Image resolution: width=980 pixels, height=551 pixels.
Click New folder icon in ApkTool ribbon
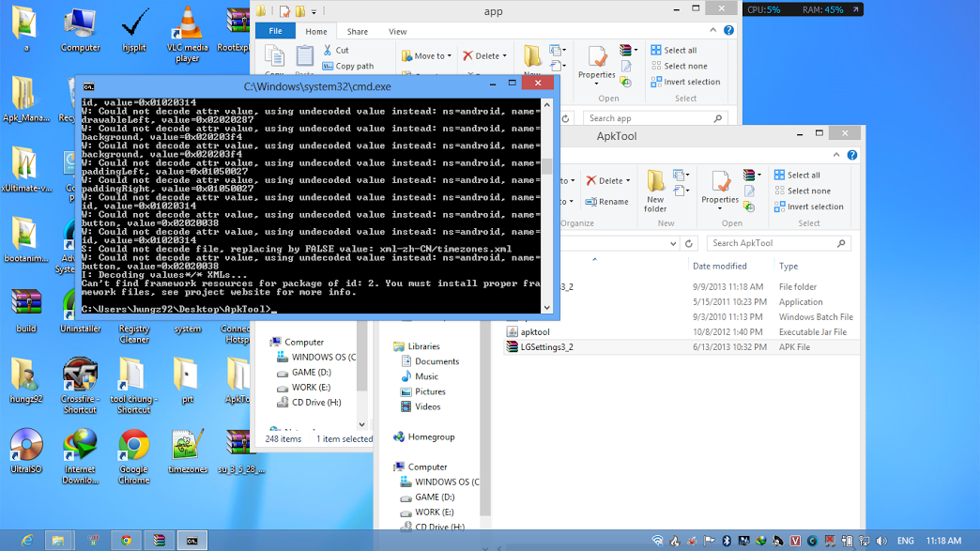655,181
